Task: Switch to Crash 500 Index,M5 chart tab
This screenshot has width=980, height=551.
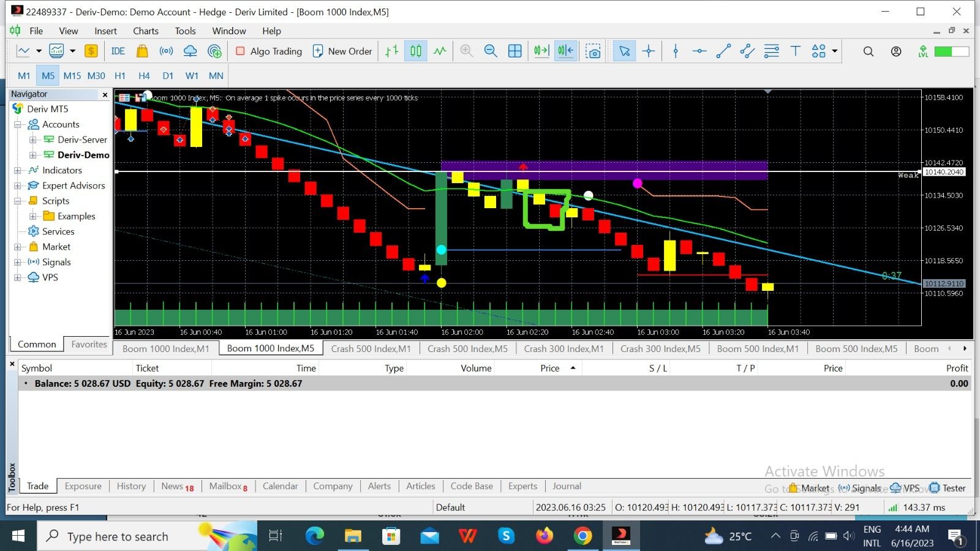Action: [x=467, y=348]
